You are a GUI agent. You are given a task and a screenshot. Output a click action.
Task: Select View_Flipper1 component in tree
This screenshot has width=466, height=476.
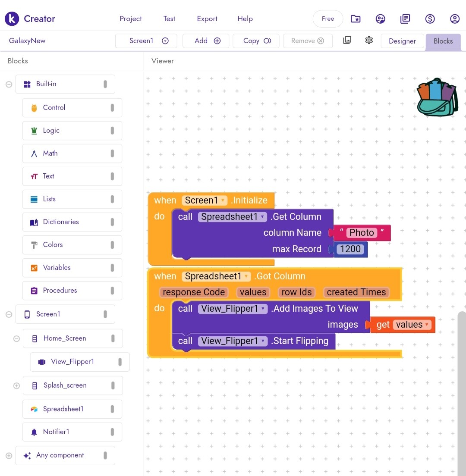(x=80, y=362)
